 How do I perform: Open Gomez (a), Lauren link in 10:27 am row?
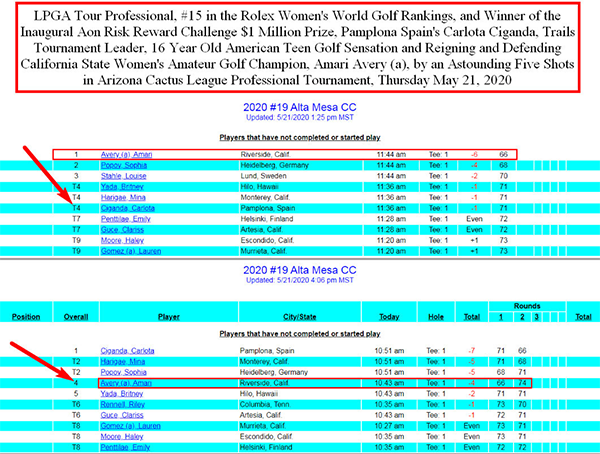(x=130, y=426)
